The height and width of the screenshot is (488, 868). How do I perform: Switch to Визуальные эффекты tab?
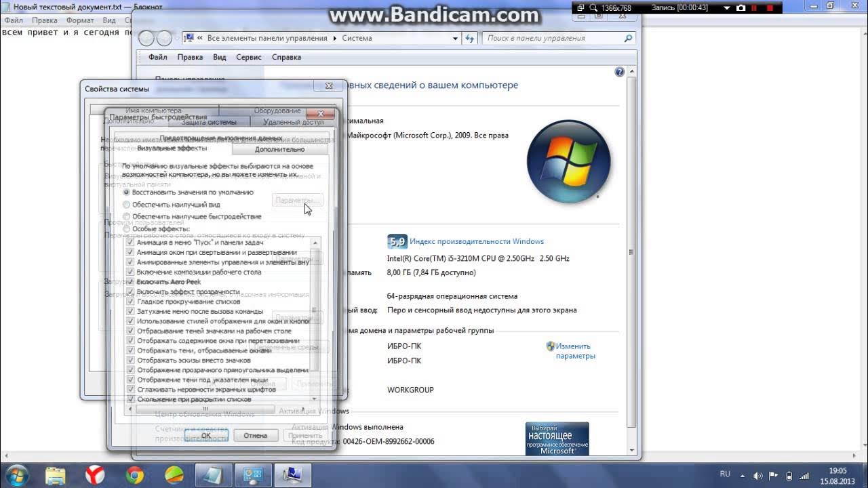(x=172, y=148)
